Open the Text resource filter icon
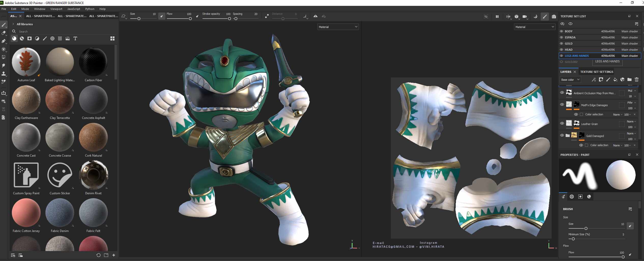 pyautogui.click(x=75, y=38)
